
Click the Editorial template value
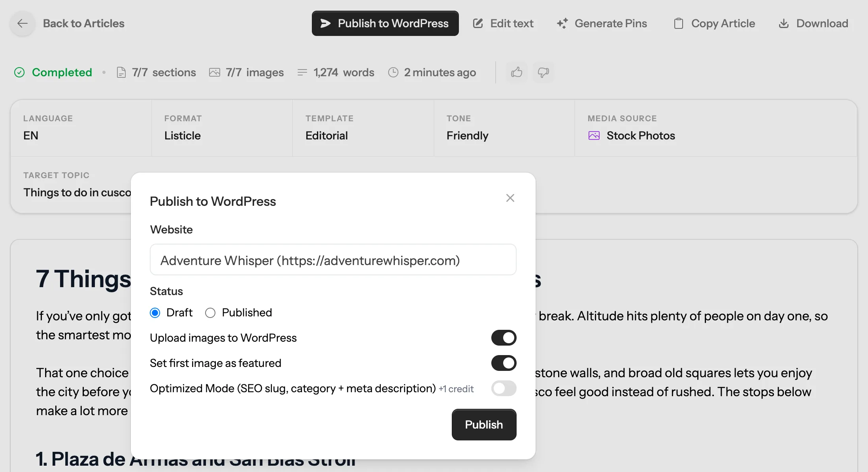pyautogui.click(x=326, y=135)
